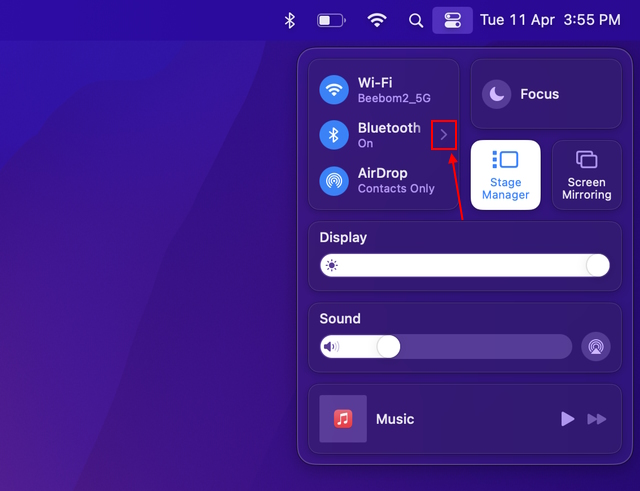This screenshot has width=640, height=491.
Task: Click the Bluetooth label text
Action: tap(389, 128)
